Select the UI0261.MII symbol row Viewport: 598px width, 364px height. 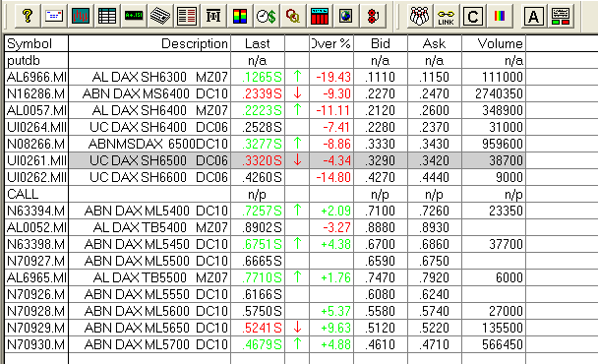[x=265, y=160]
